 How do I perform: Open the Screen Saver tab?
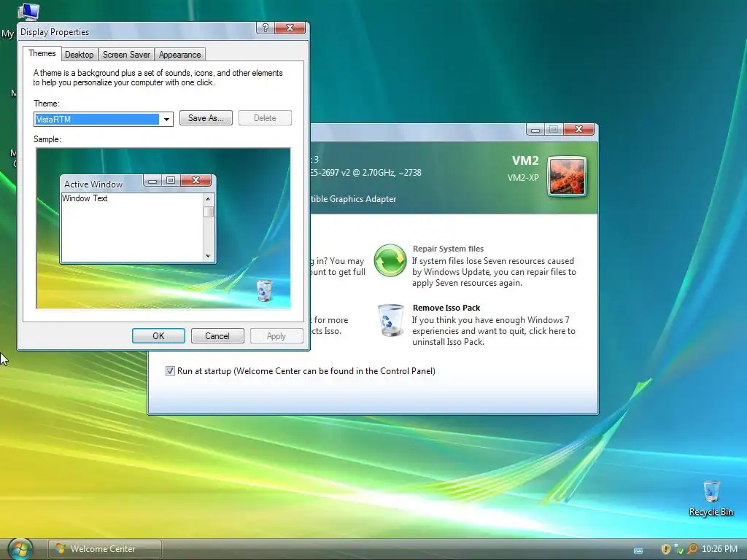[126, 55]
